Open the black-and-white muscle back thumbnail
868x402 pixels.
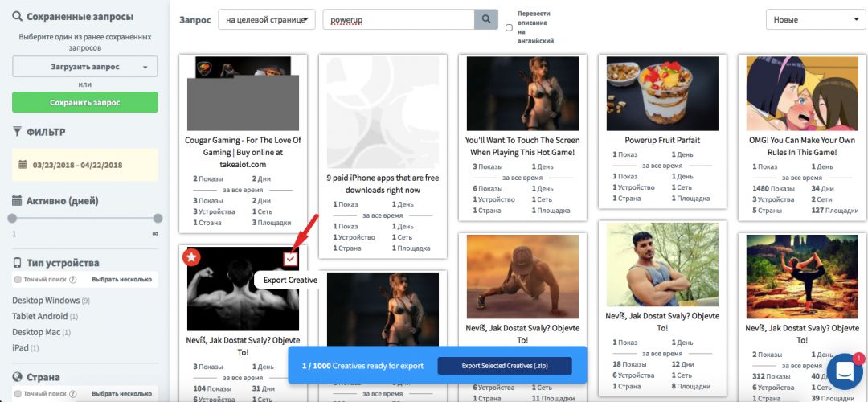click(243, 289)
